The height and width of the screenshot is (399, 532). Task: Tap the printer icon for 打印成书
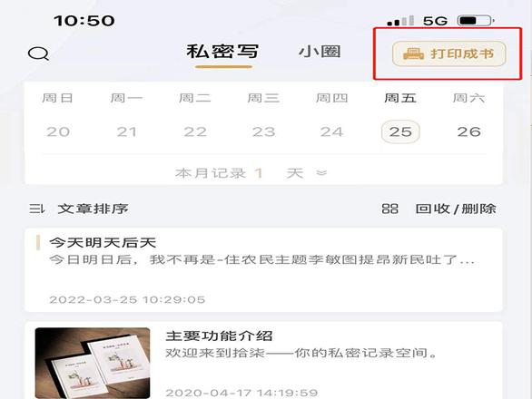click(413, 54)
